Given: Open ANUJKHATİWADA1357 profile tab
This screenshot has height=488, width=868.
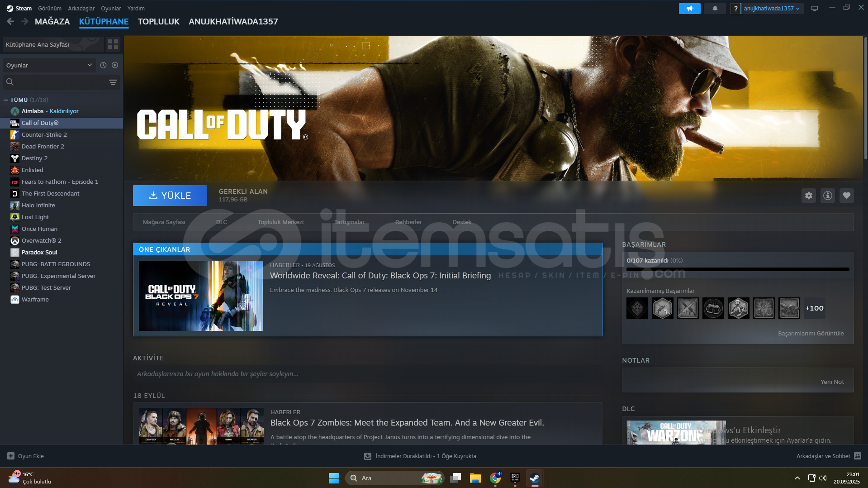Looking at the screenshot, I should pos(233,21).
